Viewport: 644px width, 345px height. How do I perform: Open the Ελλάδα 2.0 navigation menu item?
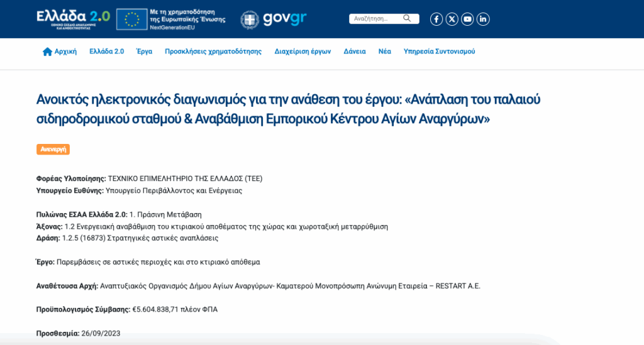click(x=106, y=52)
